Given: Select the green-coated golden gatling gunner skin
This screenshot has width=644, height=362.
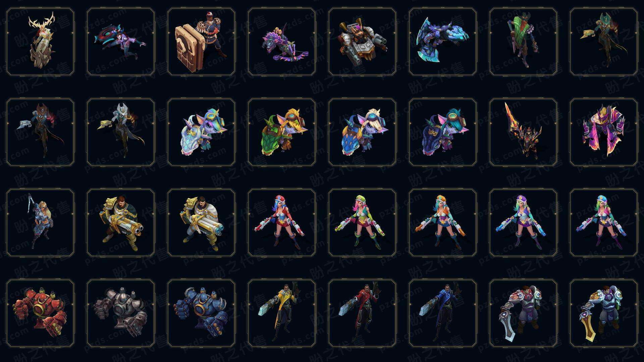Looking at the screenshot, I should click(x=121, y=223).
